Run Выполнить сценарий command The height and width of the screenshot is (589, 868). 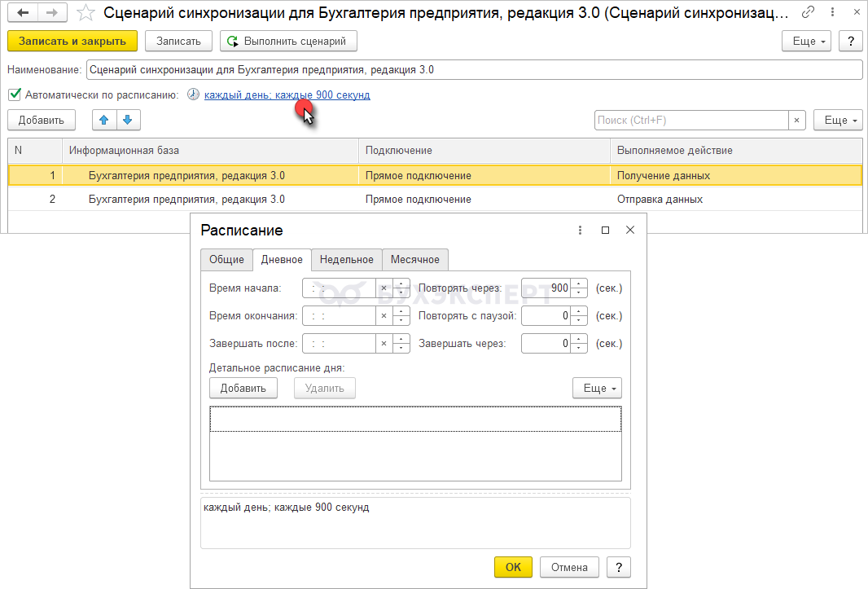289,41
